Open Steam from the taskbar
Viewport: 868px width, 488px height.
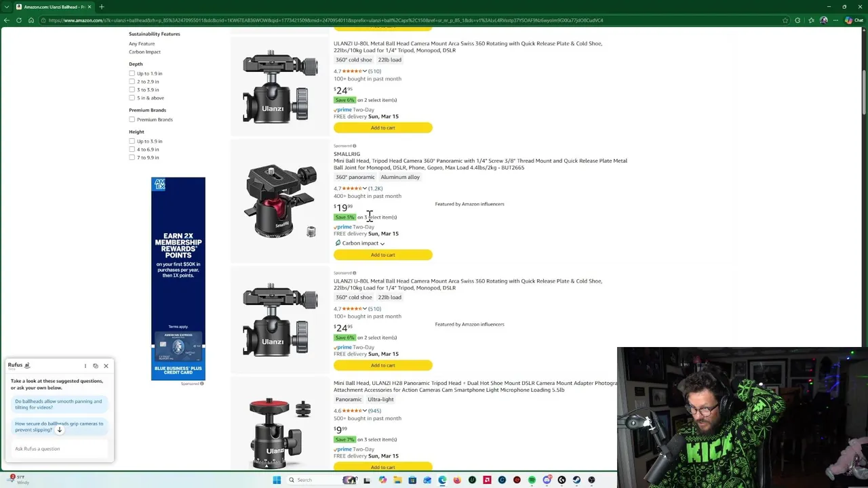coord(576,480)
